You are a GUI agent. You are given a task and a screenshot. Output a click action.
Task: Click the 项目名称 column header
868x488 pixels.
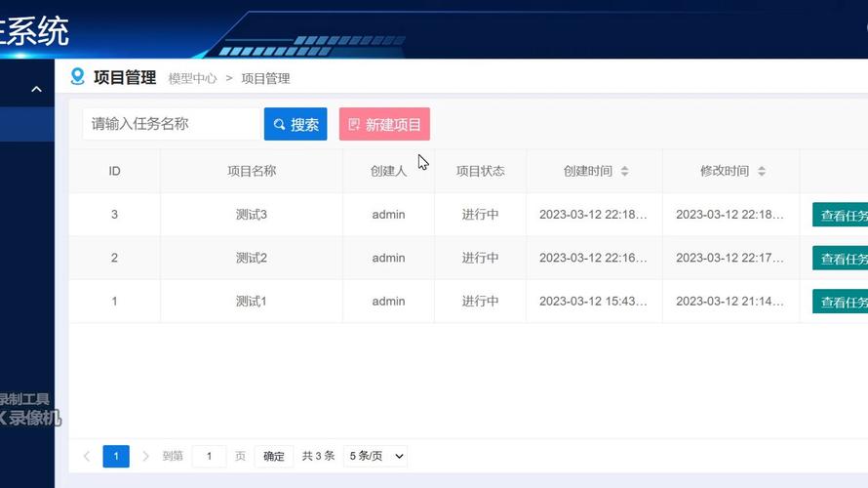252,171
